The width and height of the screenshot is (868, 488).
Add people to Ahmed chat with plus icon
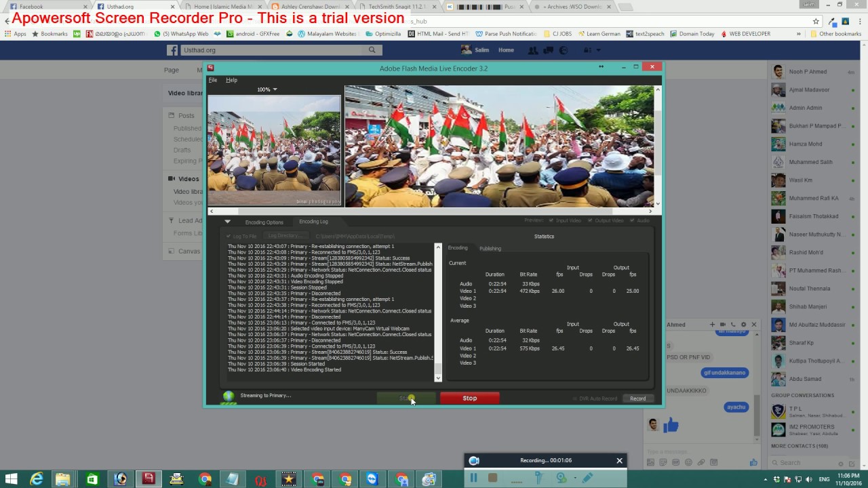click(712, 325)
